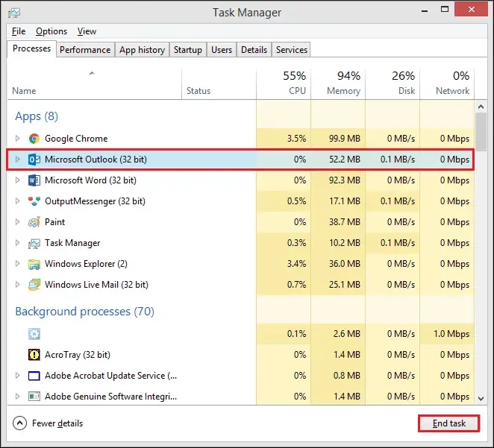Switch to the Services tab
Screen dimensions: 494x448
[x=292, y=50]
